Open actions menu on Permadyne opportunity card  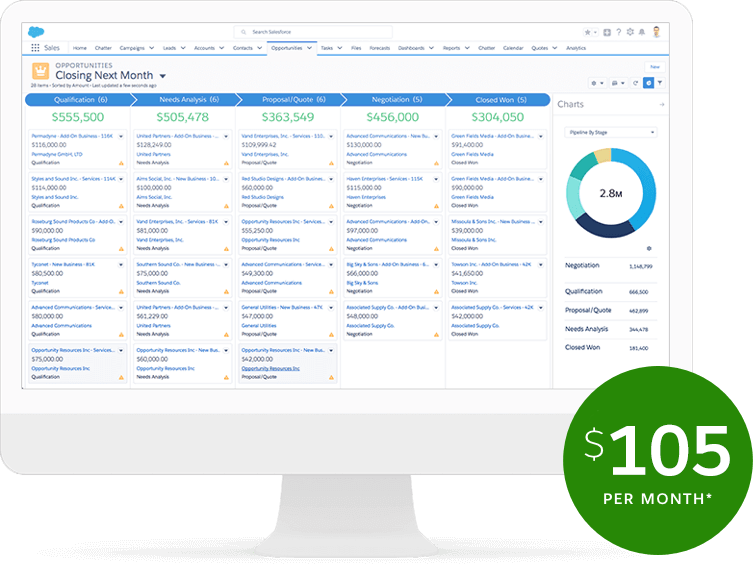coord(121,136)
